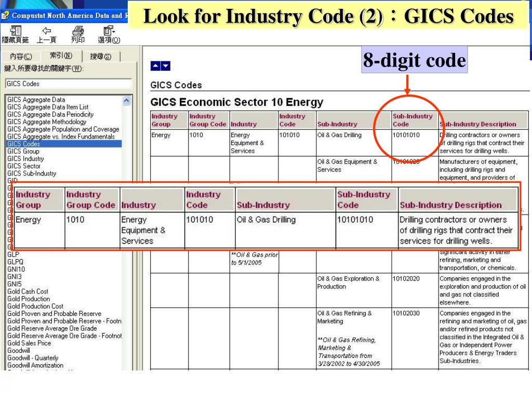The width and height of the screenshot is (532, 399).
Task: Switch to the Contents tab
Action: pyautogui.click(x=21, y=56)
